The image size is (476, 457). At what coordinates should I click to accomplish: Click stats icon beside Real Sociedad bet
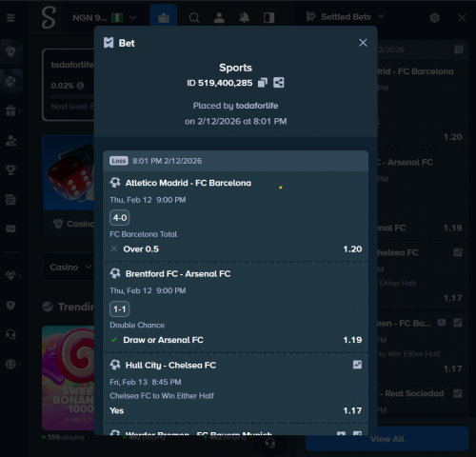(458, 393)
